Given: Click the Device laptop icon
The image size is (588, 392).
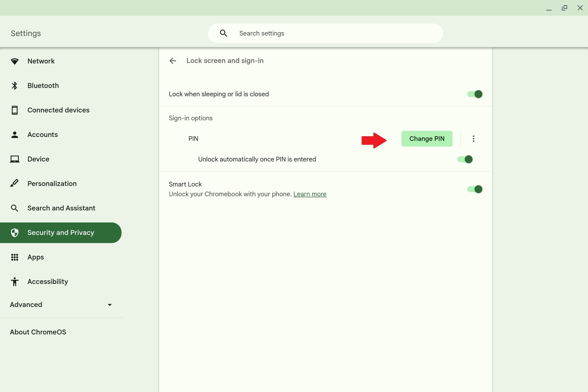Looking at the screenshot, I should pos(15,159).
